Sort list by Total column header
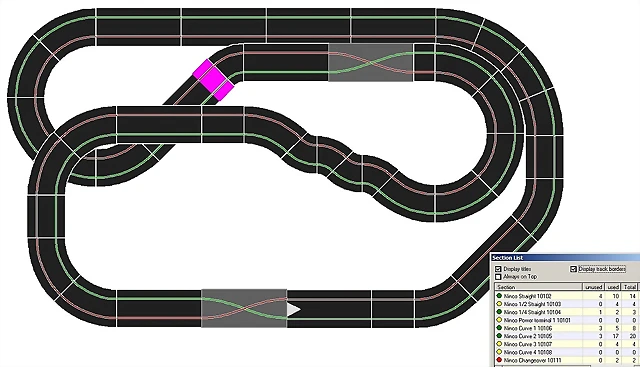640x367 pixels. tap(629, 287)
